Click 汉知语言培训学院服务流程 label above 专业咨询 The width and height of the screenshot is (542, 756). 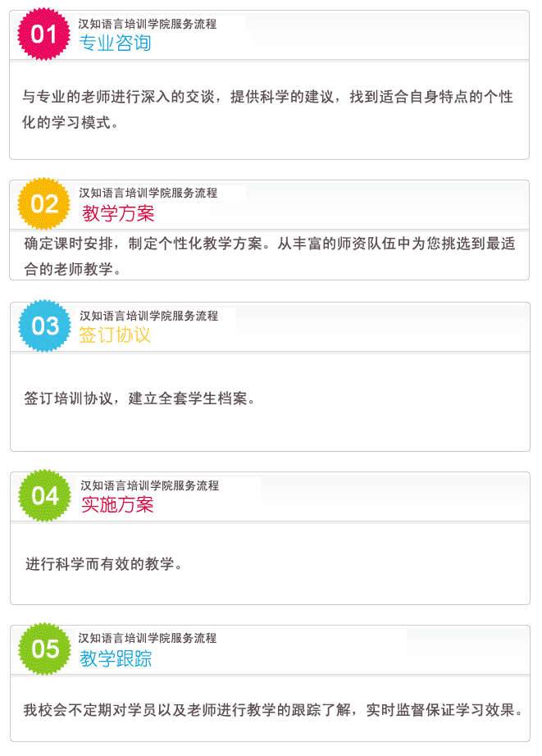click(x=148, y=24)
